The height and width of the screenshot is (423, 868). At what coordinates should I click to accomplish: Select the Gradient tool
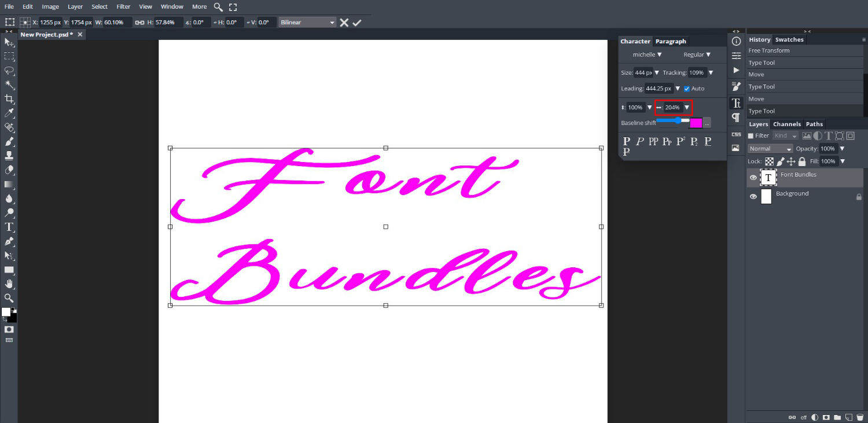point(9,184)
